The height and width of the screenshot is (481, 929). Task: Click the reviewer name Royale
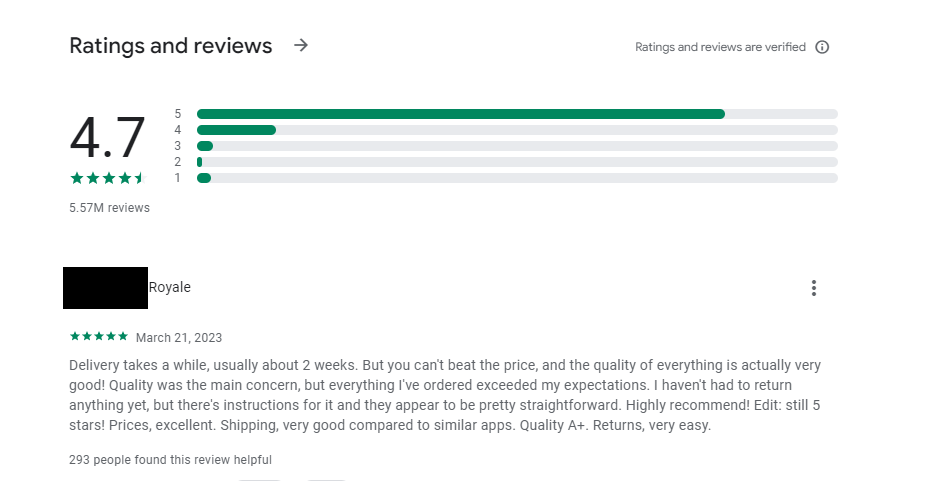[x=169, y=287]
